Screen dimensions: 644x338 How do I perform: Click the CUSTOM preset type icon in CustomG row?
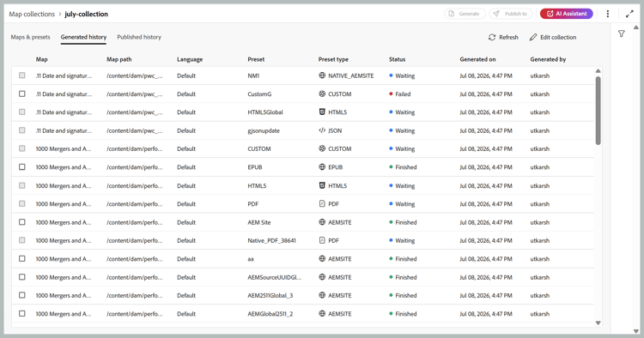[322, 94]
